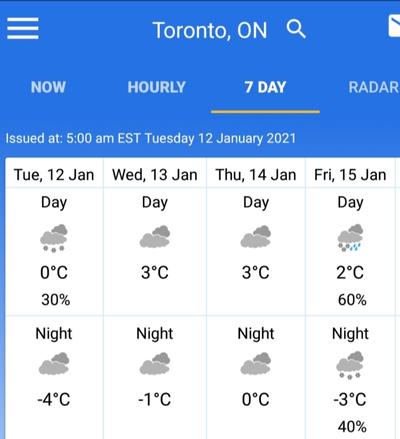Image resolution: width=400 pixels, height=439 pixels.
Task: Open the hamburger navigation menu
Action: (23, 29)
